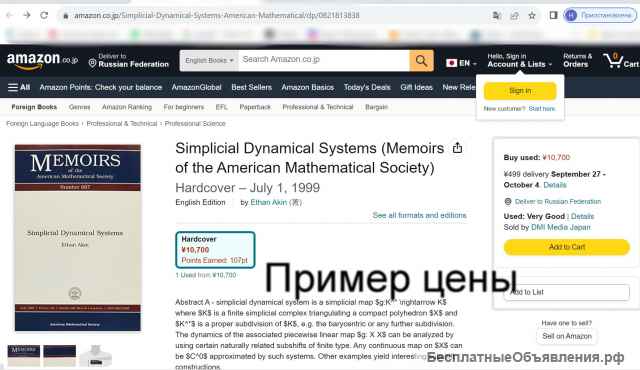This screenshot has height=370, width=640.
Task: Select the Amazon Ranking subnav tab
Action: tap(127, 107)
